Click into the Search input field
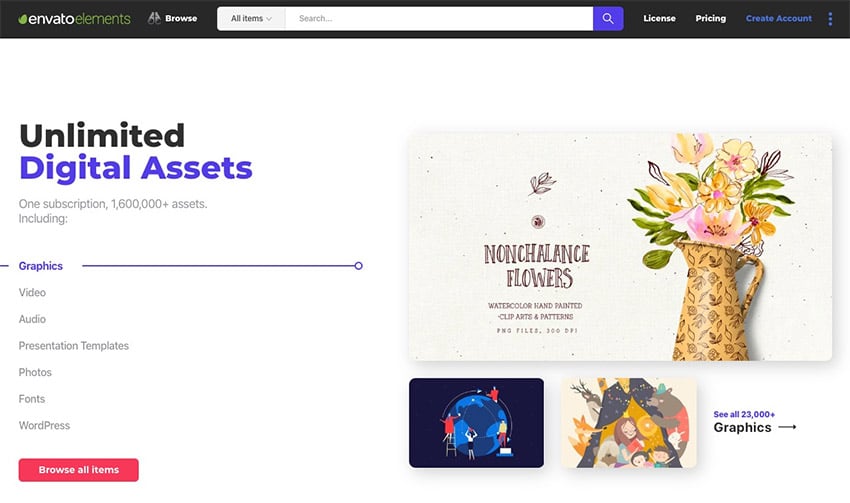The height and width of the screenshot is (503, 850). click(x=439, y=18)
